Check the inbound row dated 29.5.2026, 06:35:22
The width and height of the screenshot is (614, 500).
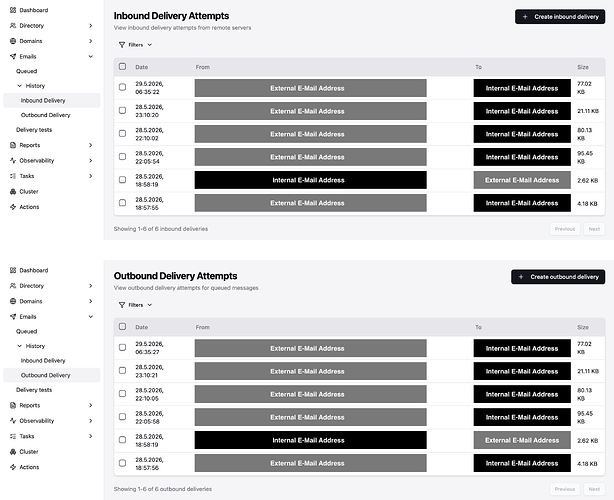pyautogui.click(x=123, y=87)
